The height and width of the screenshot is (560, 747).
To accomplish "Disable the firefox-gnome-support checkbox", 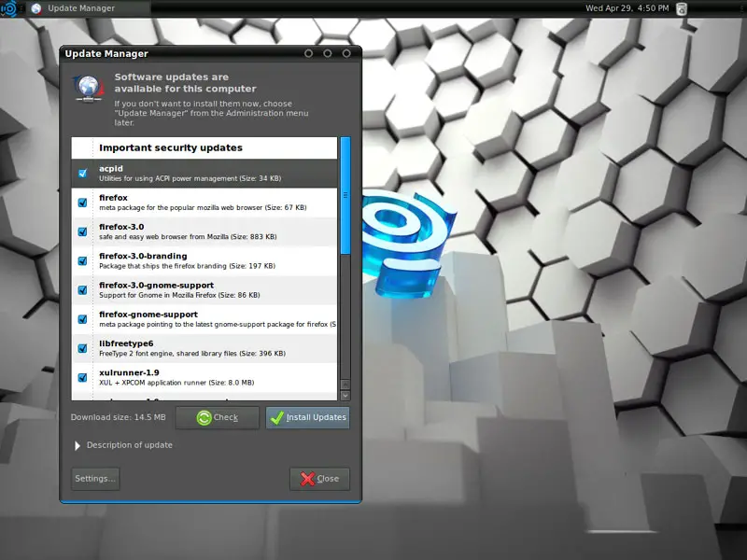I will (82, 319).
